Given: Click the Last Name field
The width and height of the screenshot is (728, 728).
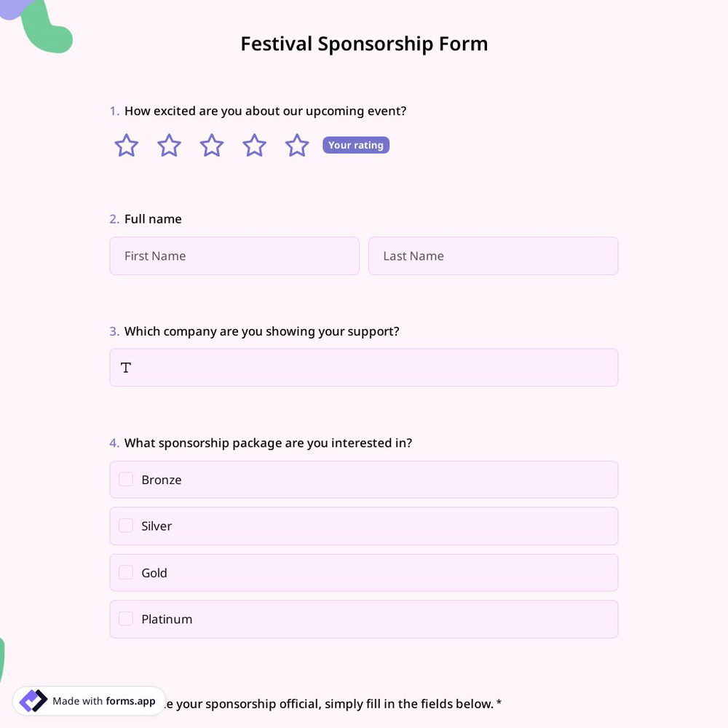Looking at the screenshot, I should [493, 256].
